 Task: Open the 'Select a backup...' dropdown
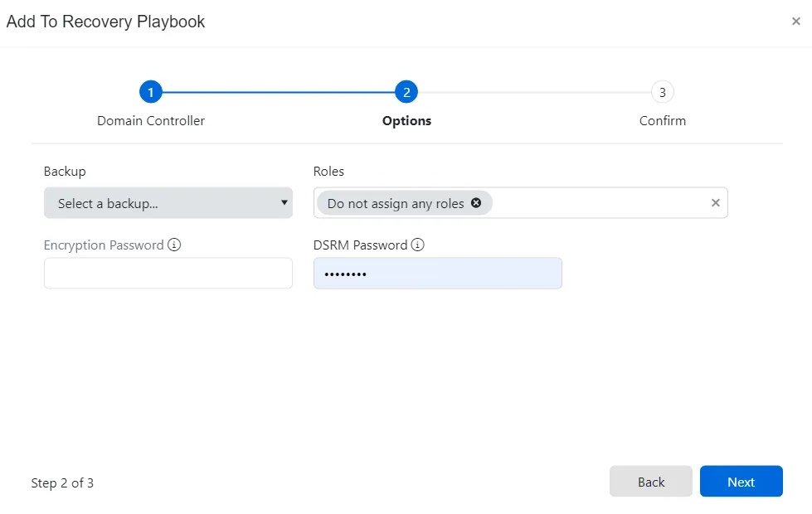168,203
